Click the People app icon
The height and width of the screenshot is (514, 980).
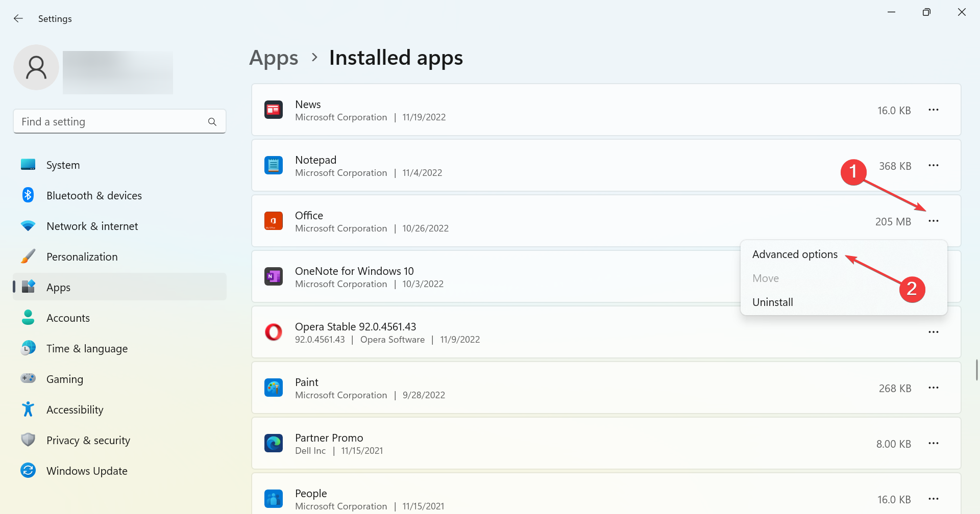pyautogui.click(x=274, y=499)
